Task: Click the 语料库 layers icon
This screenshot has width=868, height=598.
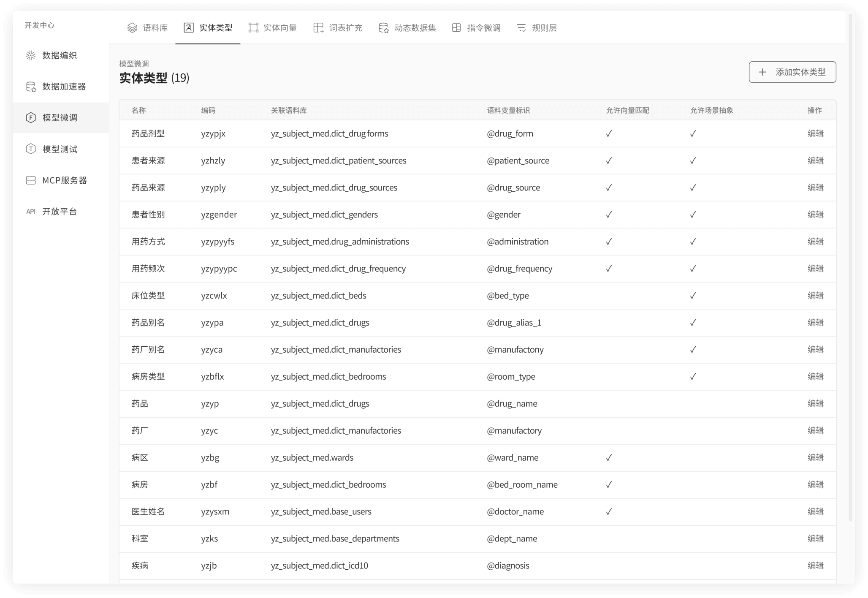Action: 132,28
